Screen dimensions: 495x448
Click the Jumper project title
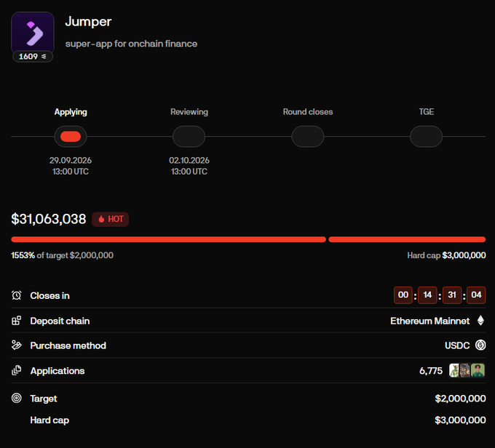coord(88,22)
